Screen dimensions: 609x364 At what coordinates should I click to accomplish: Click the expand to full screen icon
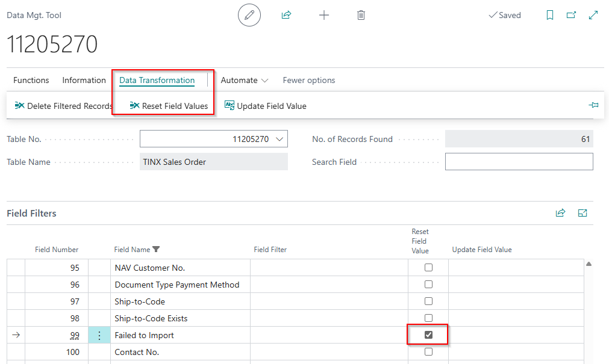pyautogui.click(x=593, y=15)
